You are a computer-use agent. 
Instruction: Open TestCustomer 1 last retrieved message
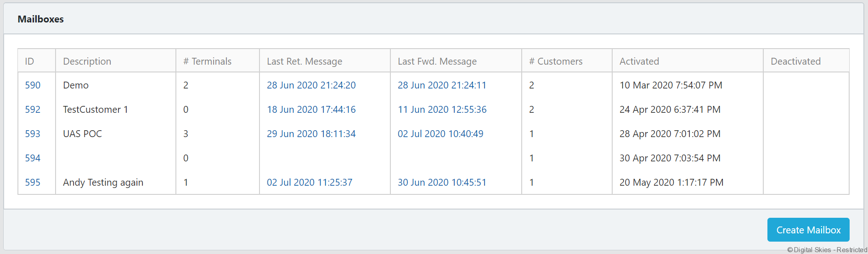tap(311, 110)
